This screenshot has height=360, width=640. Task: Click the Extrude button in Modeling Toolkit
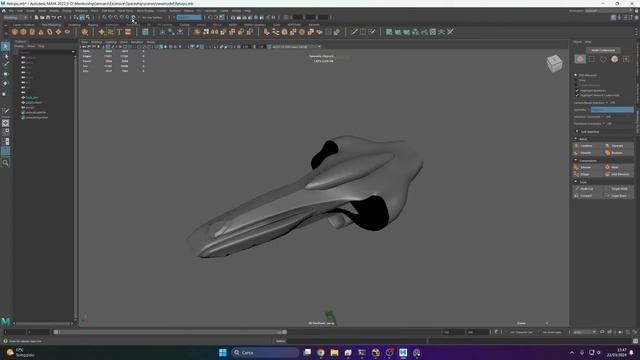588,167
